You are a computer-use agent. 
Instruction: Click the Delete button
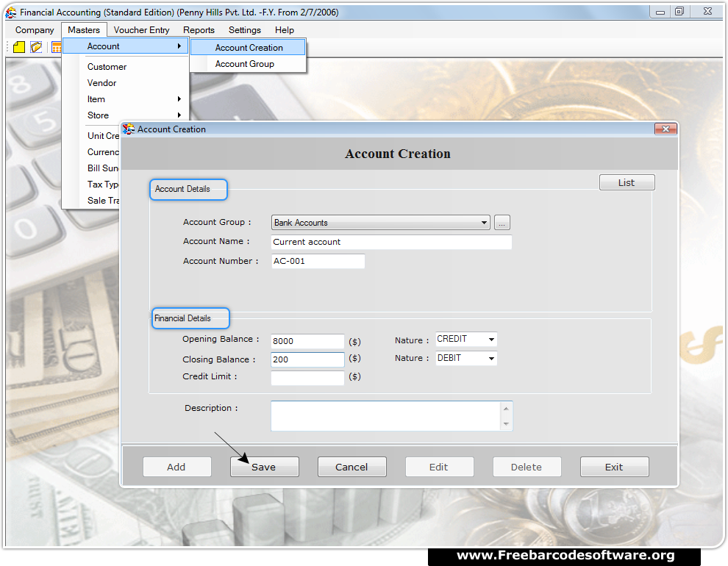(x=527, y=467)
